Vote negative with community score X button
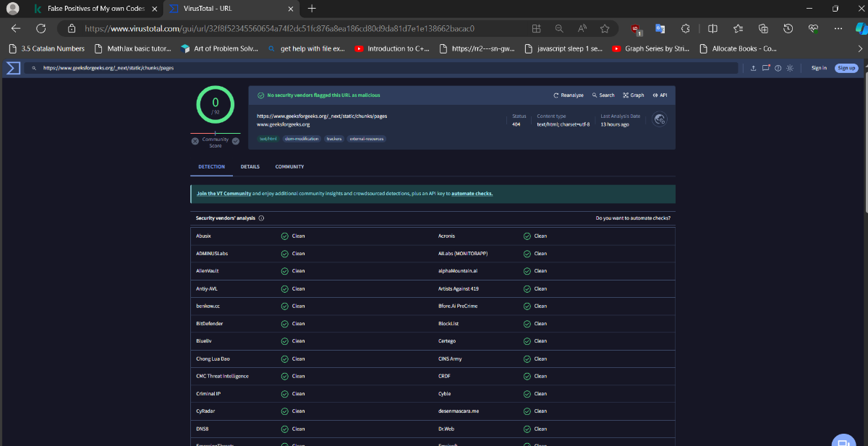Viewport: 868px width, 446px height. (x=195, y=141)
